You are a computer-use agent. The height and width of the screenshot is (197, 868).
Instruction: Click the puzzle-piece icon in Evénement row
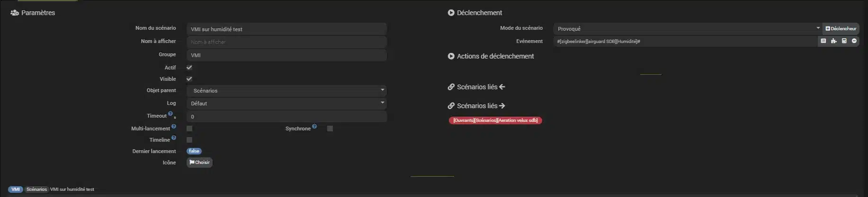(834, 41)
